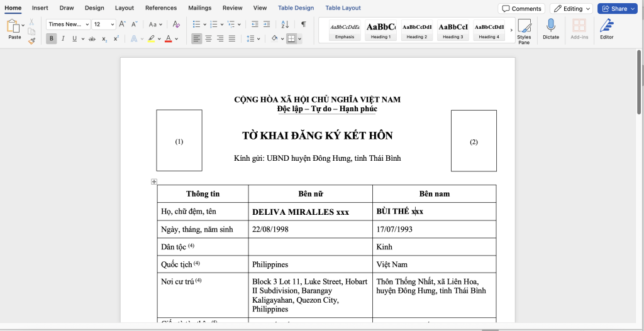Image resolution: width=644 pixels, height=331 pixels.
Task: Click the table move handle above the table
Action: (x=154, y=182)
